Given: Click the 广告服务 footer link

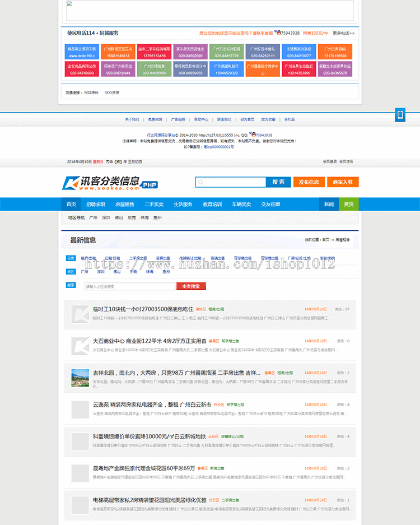Looking at the screenshot, I should tap(178, 119).
